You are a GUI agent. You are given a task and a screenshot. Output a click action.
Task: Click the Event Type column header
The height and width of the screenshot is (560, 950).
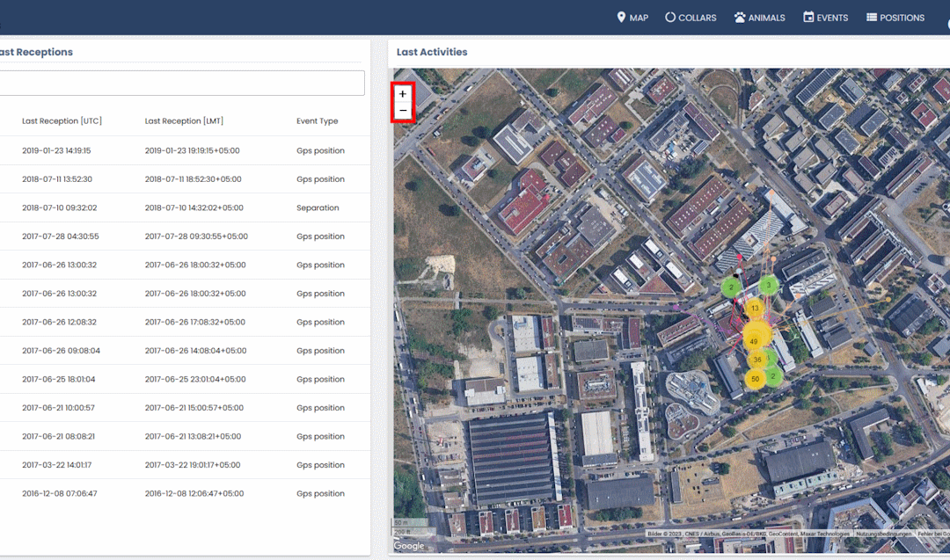[317, 121]
